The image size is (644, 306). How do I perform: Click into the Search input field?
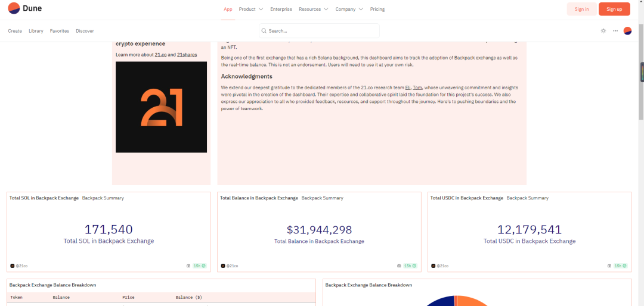click(x=319, y=31)
